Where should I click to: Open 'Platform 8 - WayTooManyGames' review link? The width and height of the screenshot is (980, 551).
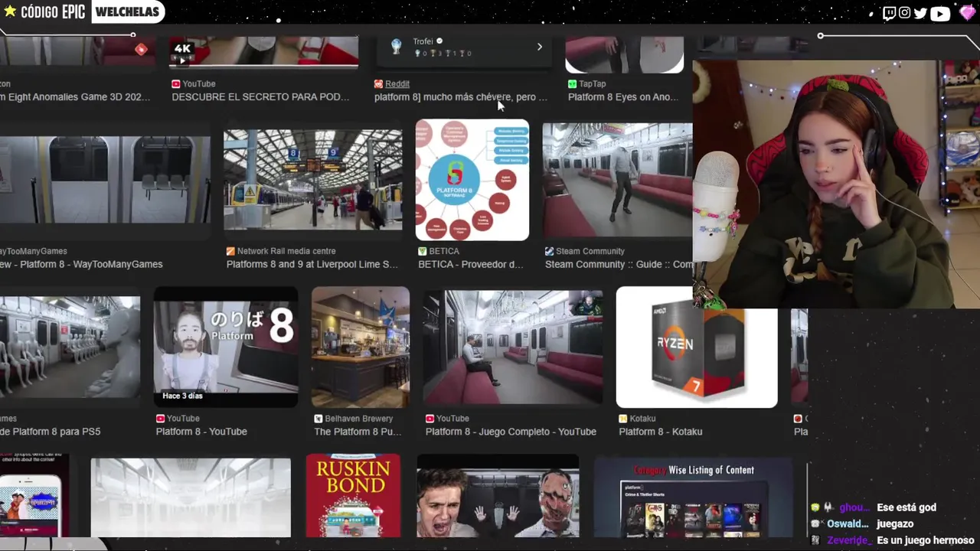(x=81, y=264)
